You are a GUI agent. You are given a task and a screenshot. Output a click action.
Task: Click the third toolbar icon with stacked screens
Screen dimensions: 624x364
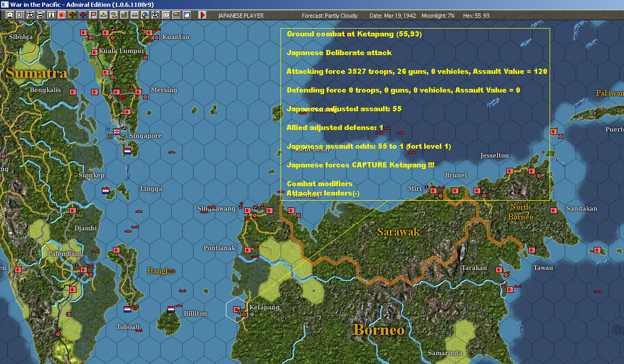click(31, 15)
